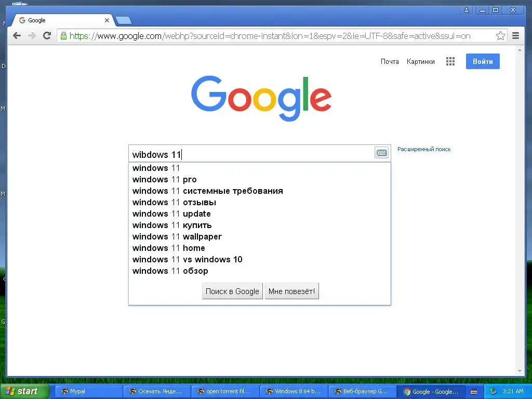The width and height of the screenshot is (532, 399).
Task: Switch to Windows 8 64 b... taskbar window
Action: tap(294, 392)
